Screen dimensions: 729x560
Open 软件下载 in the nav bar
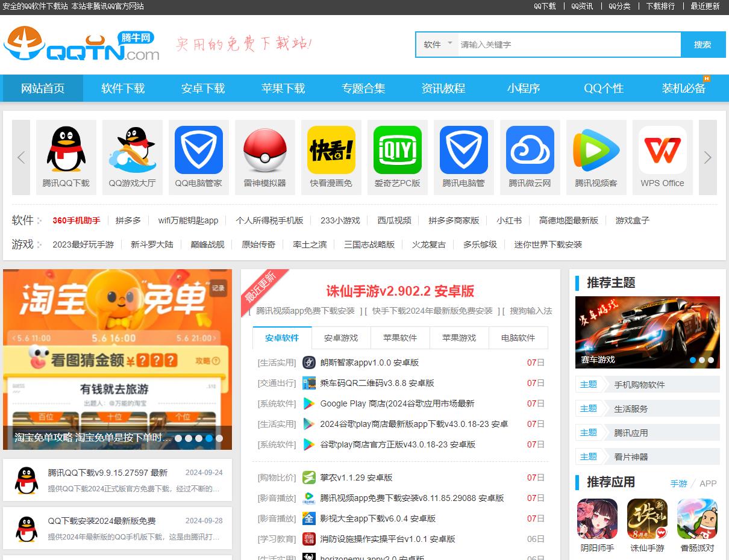pos(123,89)
